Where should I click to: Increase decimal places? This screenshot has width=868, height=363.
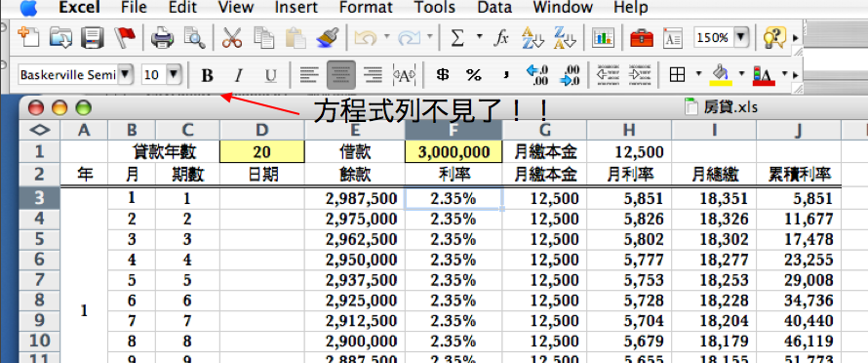coord(537,74)
